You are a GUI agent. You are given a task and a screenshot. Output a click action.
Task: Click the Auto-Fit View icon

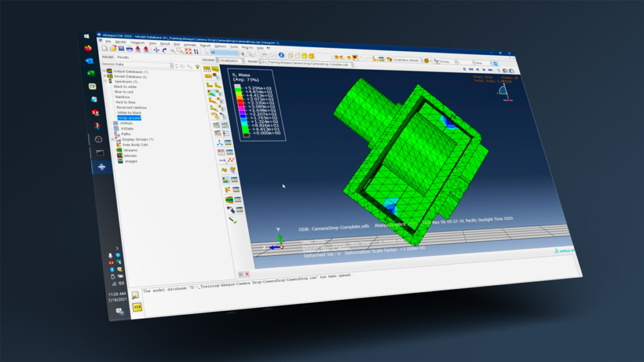[x=188, y=52]
